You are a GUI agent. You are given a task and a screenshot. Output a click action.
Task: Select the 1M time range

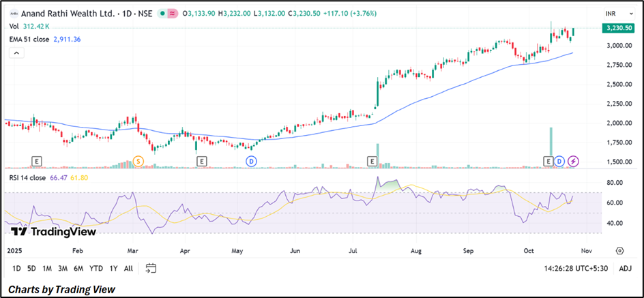[x=47, y=269]
